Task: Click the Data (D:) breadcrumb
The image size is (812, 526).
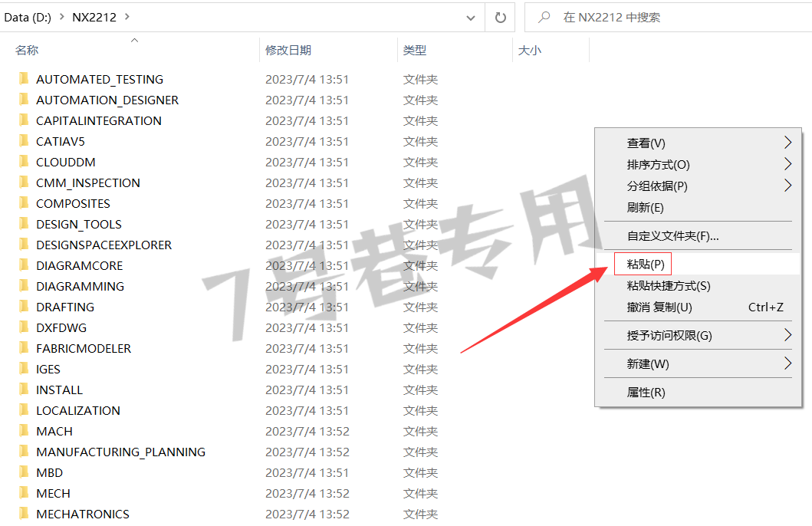Action: coord(28,17)
